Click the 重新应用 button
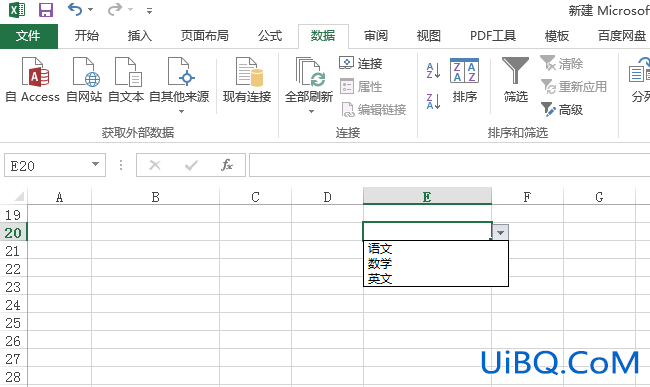The width and height of the screenshot is (650, 387). [x=574, y=87]
